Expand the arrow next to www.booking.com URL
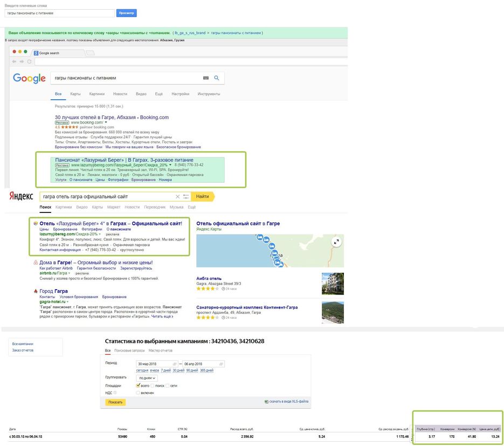This screenshot has width=504, height=446. pos(106,122)
